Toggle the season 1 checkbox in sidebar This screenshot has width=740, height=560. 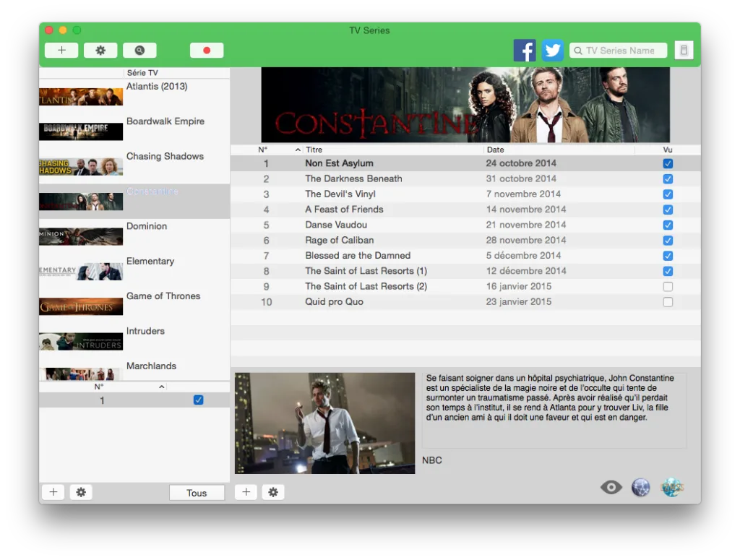click(198, 400)
